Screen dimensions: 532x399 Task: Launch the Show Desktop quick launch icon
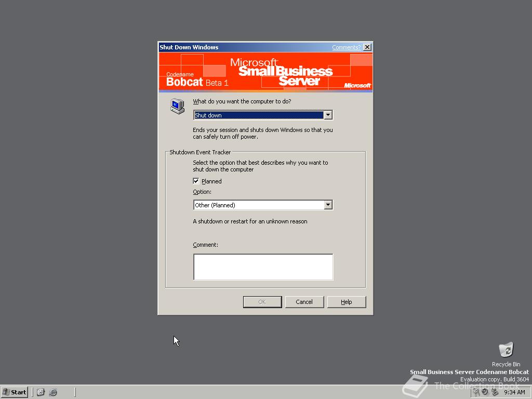(x=41, y=392)
